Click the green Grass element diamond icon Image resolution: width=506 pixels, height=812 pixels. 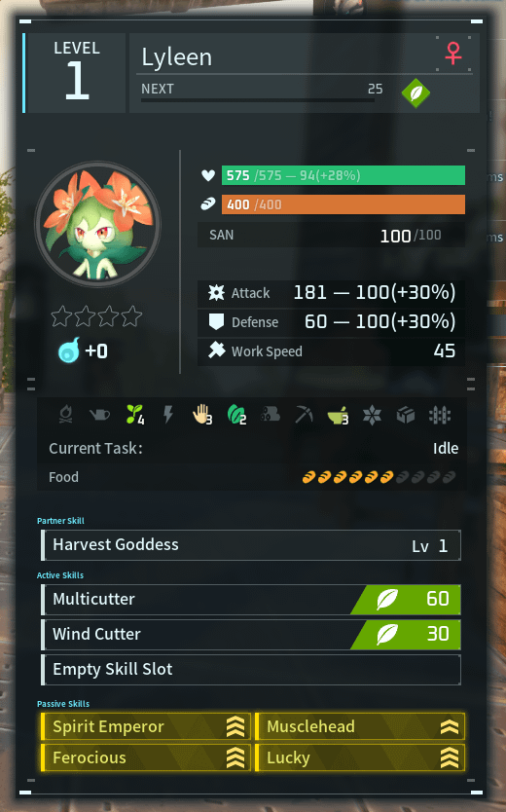pyautogui.click(x=416, y=93)
